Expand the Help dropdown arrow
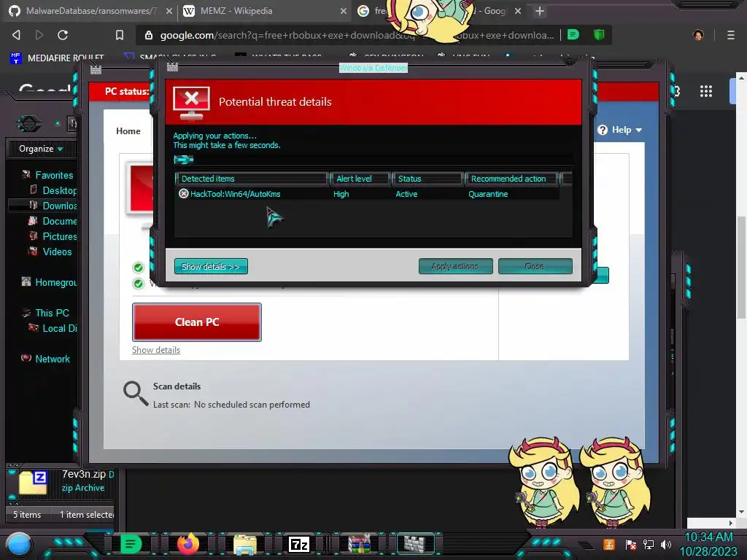 click(x=639, y=130)
